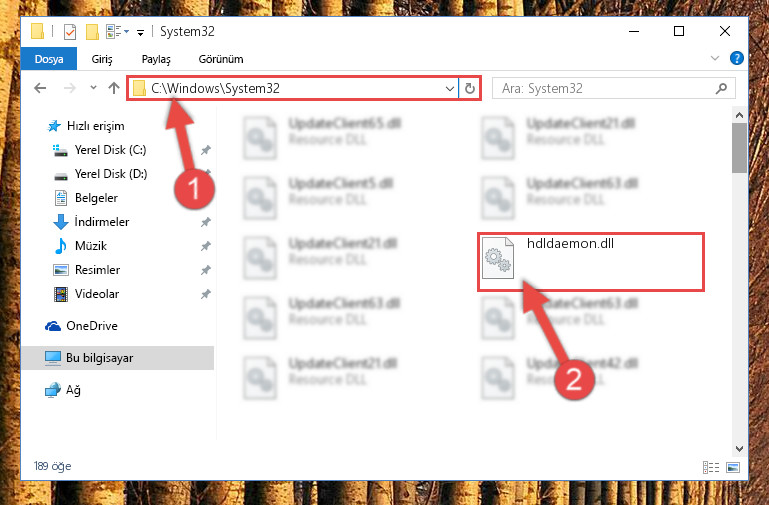The height and width of the screenshot is (505, 769).
Task: Go up one folder level arrow
Action: point(114,88)
